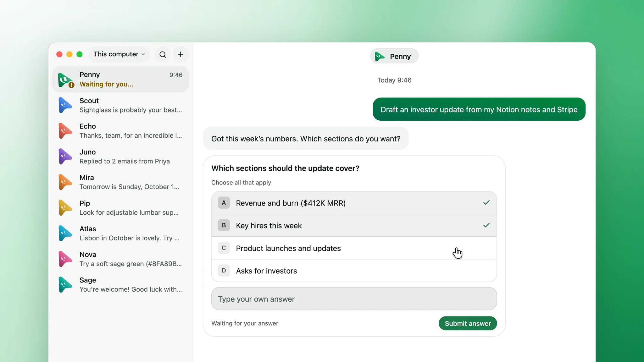Screen dimensions: 644x362
Task: Click Atlas's cyan avatar icon
Action: pos(65,233)
